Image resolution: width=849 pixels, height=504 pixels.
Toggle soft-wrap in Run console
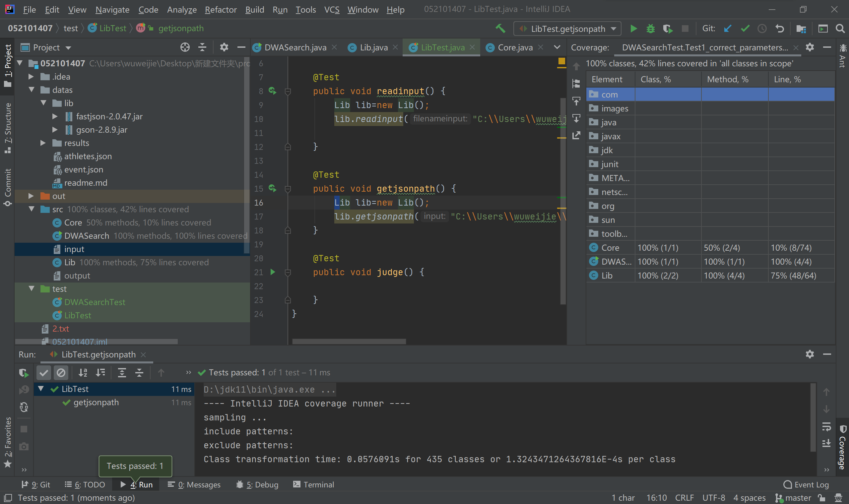[x=826, y=426]
